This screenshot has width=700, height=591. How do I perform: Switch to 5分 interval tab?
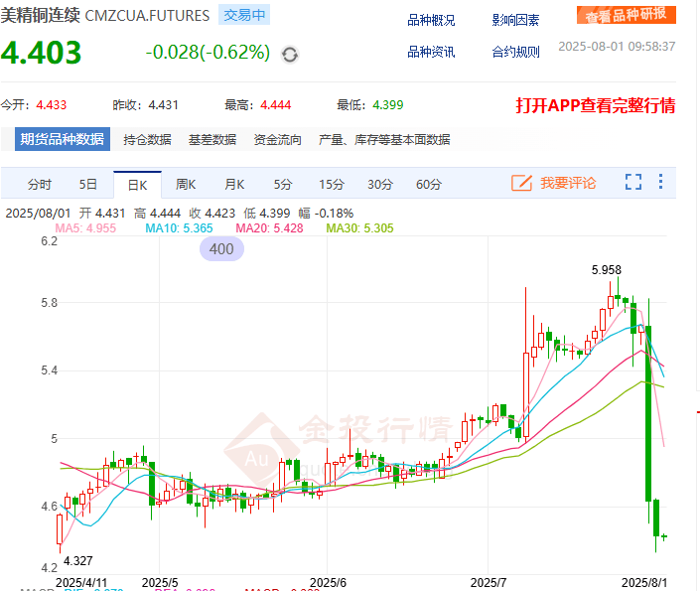(x=283, y=184)
